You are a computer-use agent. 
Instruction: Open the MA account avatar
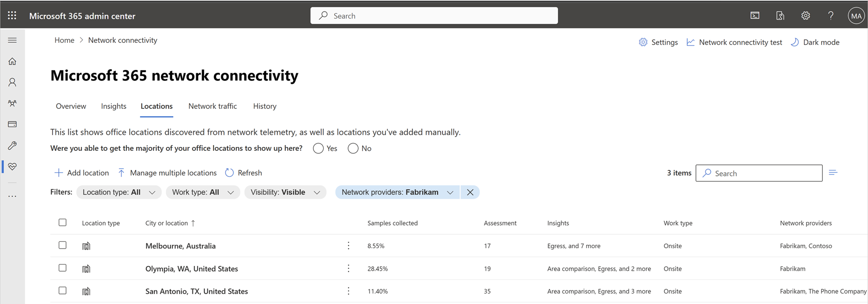tap(856, 15)
